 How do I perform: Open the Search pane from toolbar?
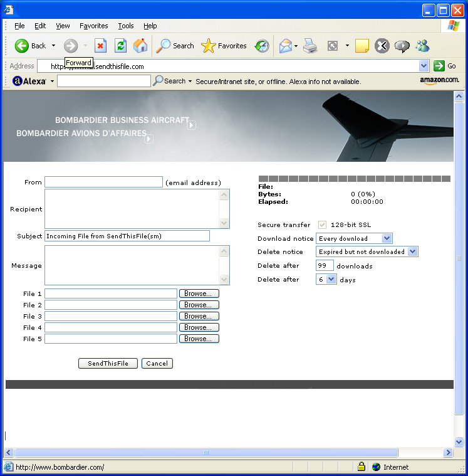[175, 46]
